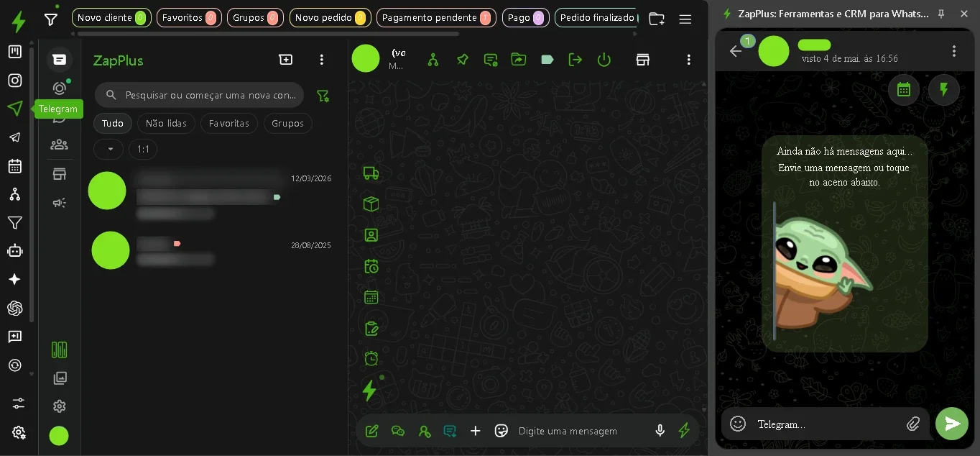Open the flow tree icon in left rail
Image resolution: width=980 pixels, height=456 pixels.
point(14,194)
